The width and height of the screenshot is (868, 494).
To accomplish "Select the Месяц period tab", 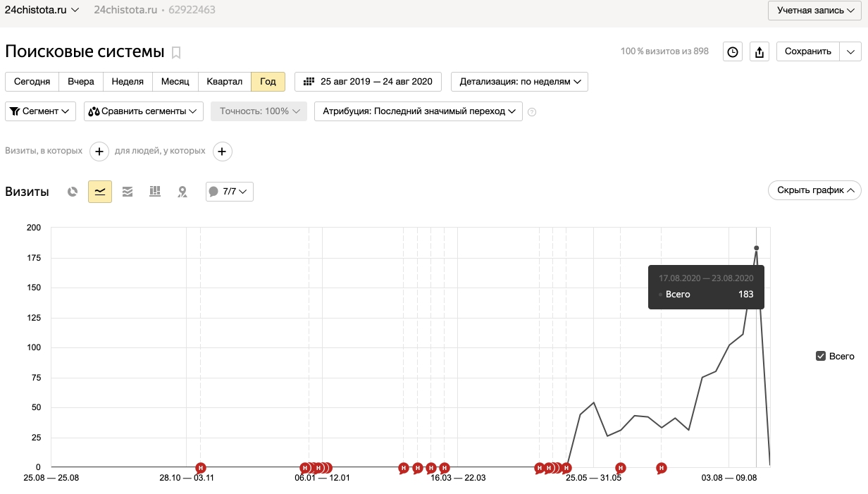I will (x=175, y=82).
